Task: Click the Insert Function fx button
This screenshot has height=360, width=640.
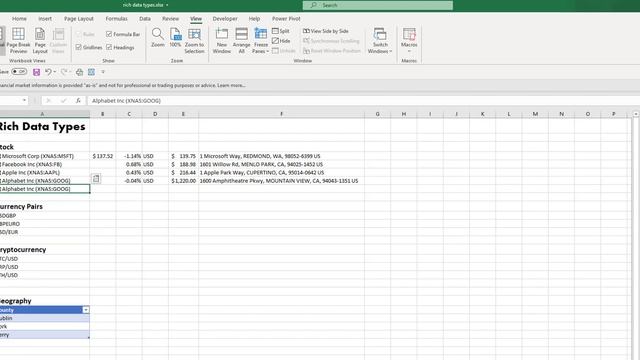Action: (x=78, y=100)
